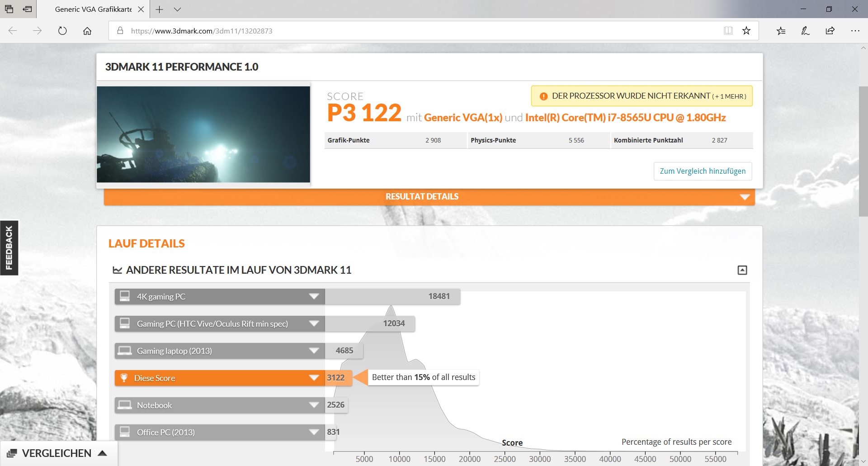The width and height of the screenshot is (868, 466).
Task: Click the line chart icon beside Andere Resultate
Action: click(x=118, y=270)
